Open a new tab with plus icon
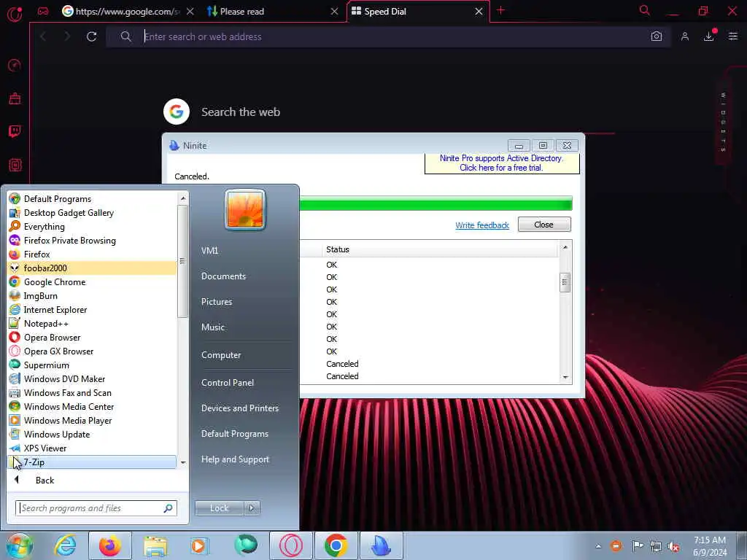 (500, 10)
